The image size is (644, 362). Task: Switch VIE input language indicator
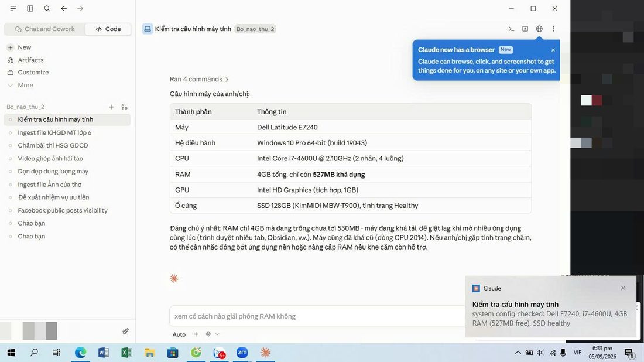pyautogui.click(x=577, y=353)
